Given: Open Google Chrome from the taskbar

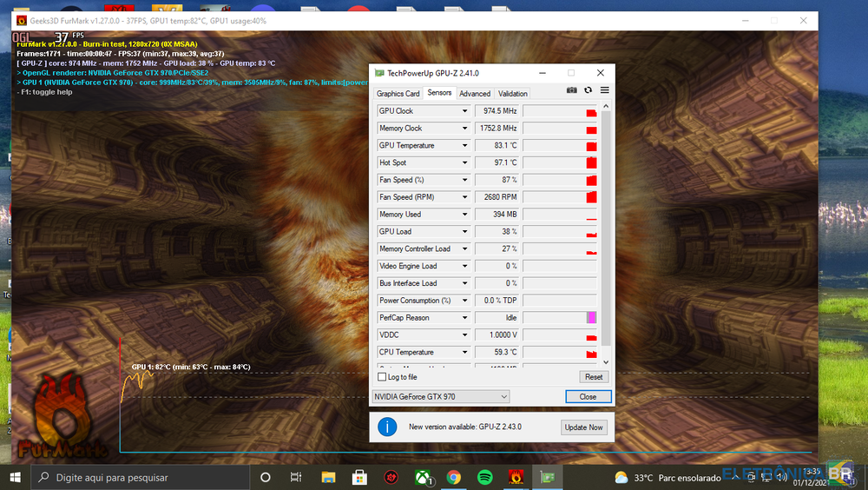Looking at the screenshot, I should tap(453, 477).
